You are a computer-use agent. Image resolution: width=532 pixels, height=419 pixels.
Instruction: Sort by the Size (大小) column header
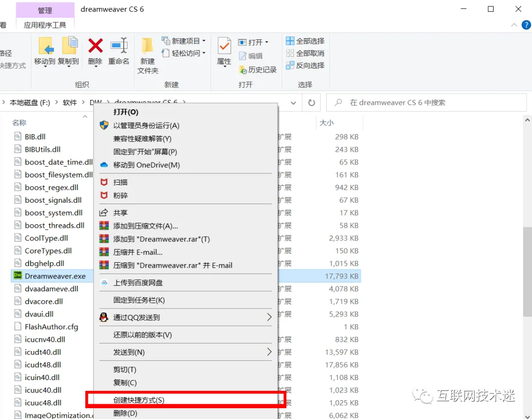pyautogui.click(x=327, y=123)
